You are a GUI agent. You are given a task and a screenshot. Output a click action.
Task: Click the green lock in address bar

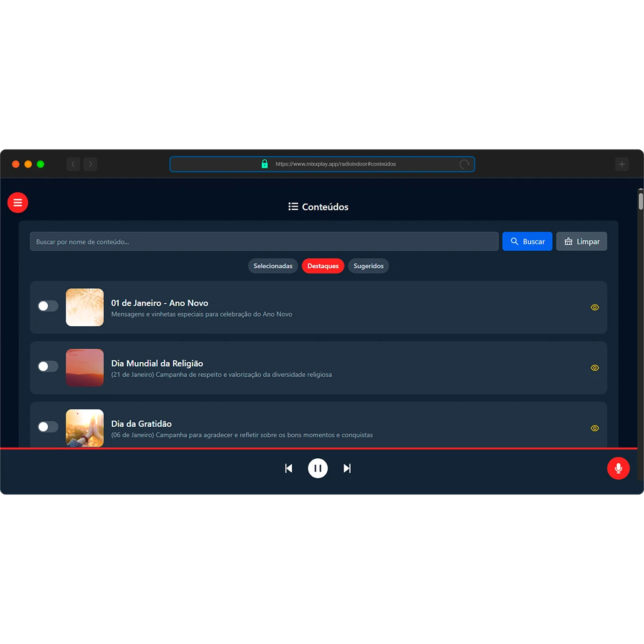[x=265, y=164]
